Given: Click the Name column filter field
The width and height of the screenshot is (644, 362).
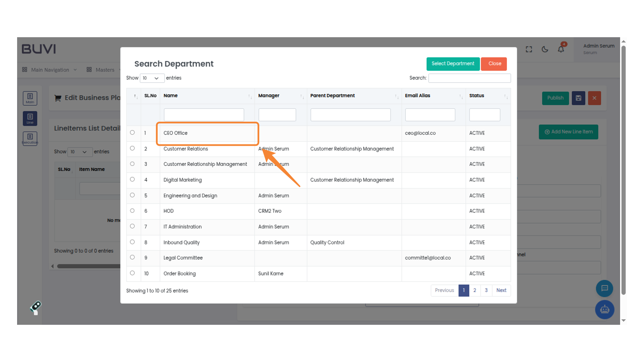Looking at the screenshot, I should (204, 115).
